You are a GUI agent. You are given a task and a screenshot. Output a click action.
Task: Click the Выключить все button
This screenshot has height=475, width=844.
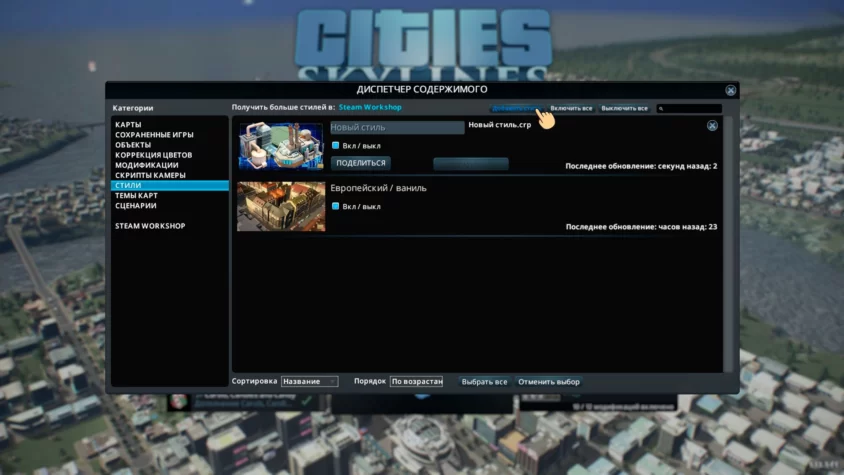coord(624,108)
